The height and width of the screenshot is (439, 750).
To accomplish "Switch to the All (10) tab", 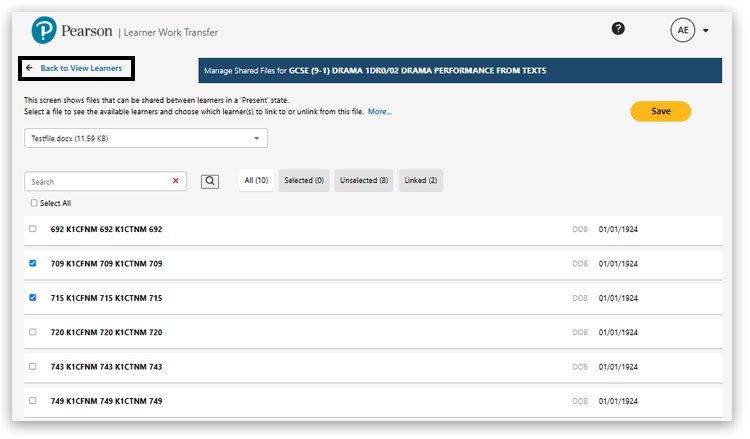I will [x=256, y=181].
